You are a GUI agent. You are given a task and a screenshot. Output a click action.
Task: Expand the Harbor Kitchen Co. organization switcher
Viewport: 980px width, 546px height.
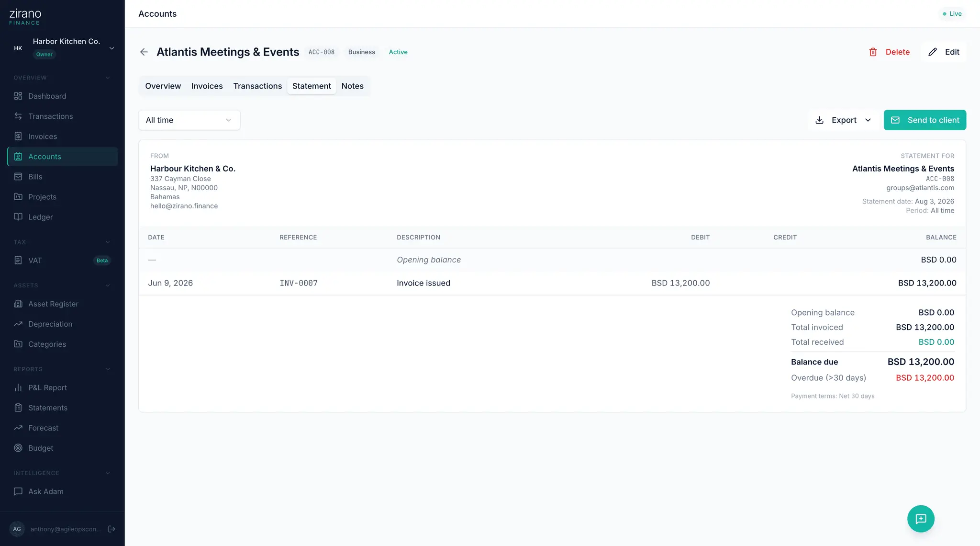111,48
